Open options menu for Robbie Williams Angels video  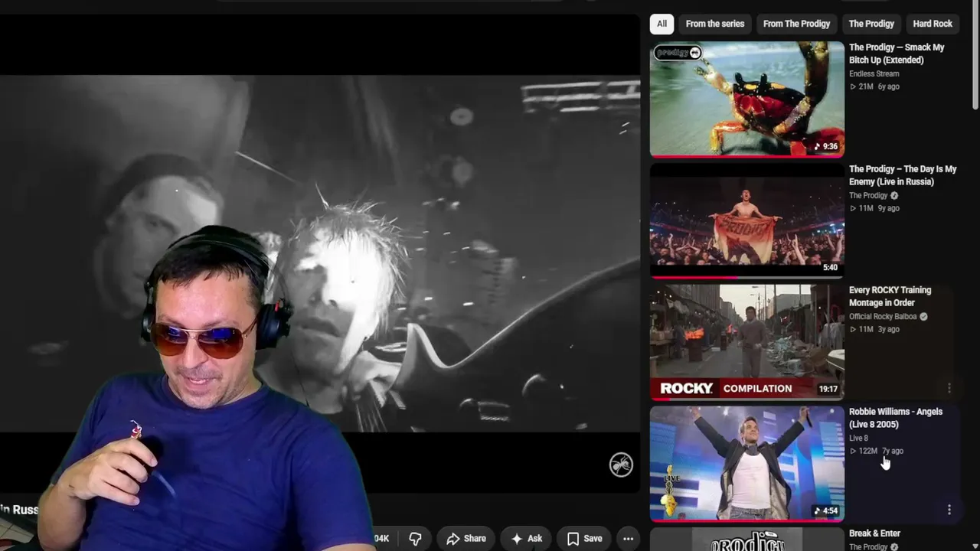949,510
